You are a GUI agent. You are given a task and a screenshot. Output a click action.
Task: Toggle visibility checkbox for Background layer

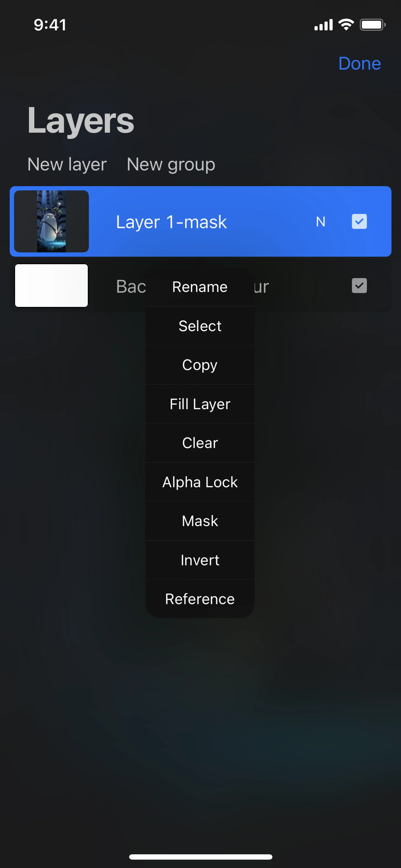pyautogui.click(x=359, y=285)
